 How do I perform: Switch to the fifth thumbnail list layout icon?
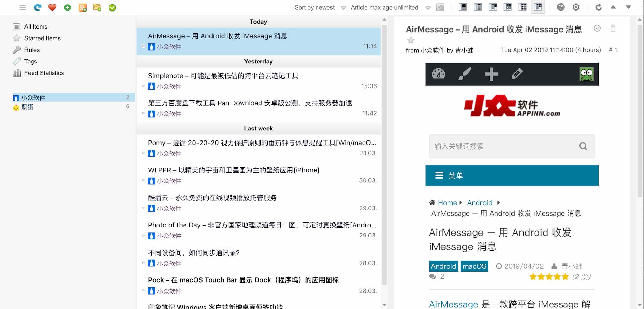[523, 7]
